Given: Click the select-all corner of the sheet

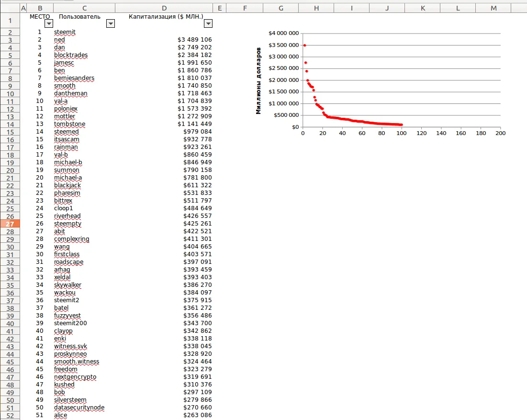Looking at the screenshot, I should click(10, 8).
